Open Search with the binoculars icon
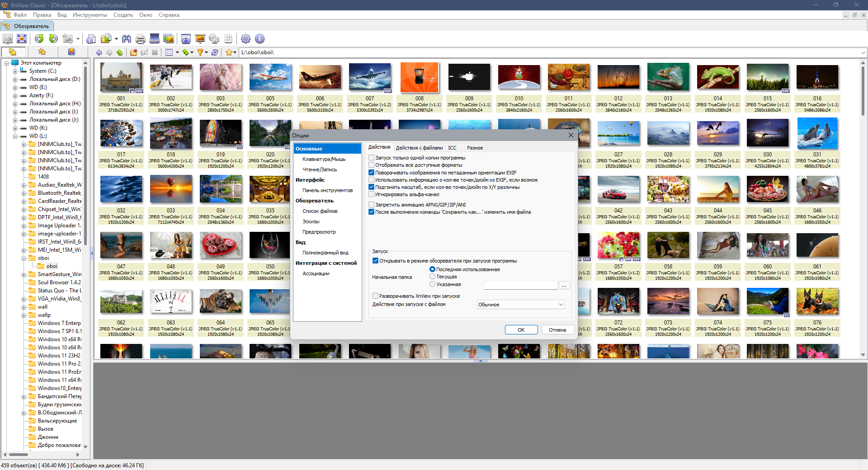The height and width of the screenshot is (470, 868). 127,39
